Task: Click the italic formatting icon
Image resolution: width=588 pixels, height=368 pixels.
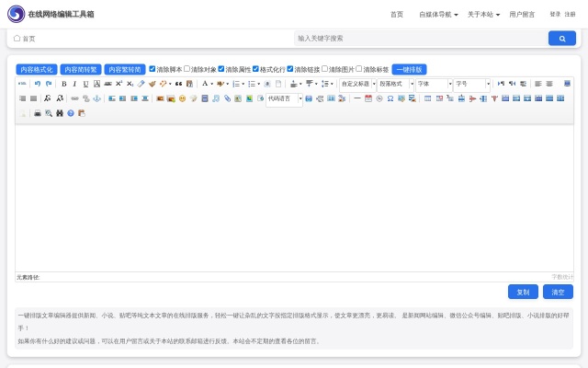Action: pyautogui.click(x=74, y=84)
